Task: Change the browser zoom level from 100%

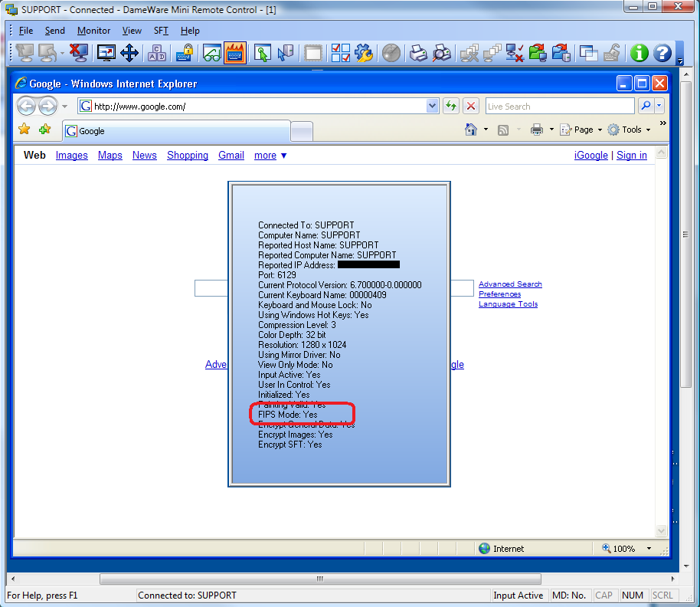Action: (624, 548)
